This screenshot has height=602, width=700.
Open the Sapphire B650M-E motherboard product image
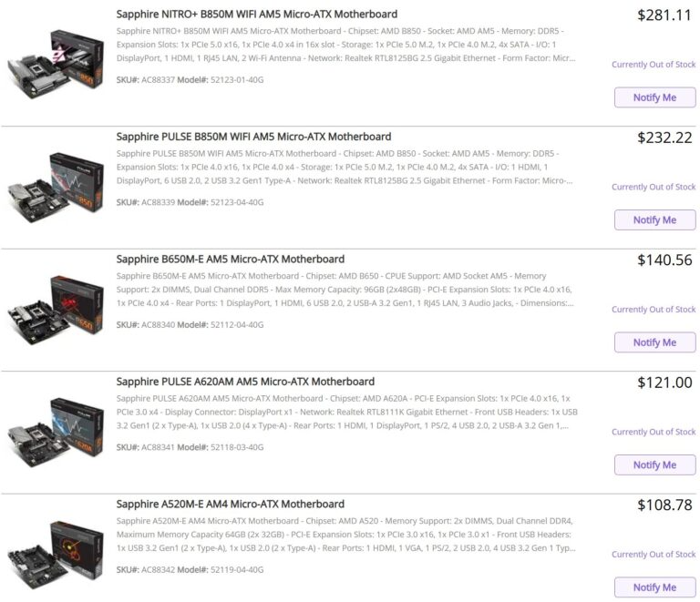[56, 311]
